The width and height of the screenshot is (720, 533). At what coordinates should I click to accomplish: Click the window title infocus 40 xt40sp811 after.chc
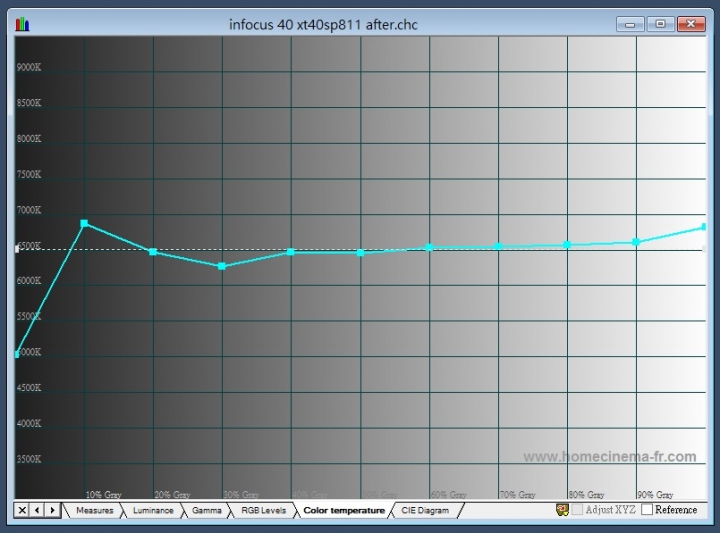(x=323, y=24)
